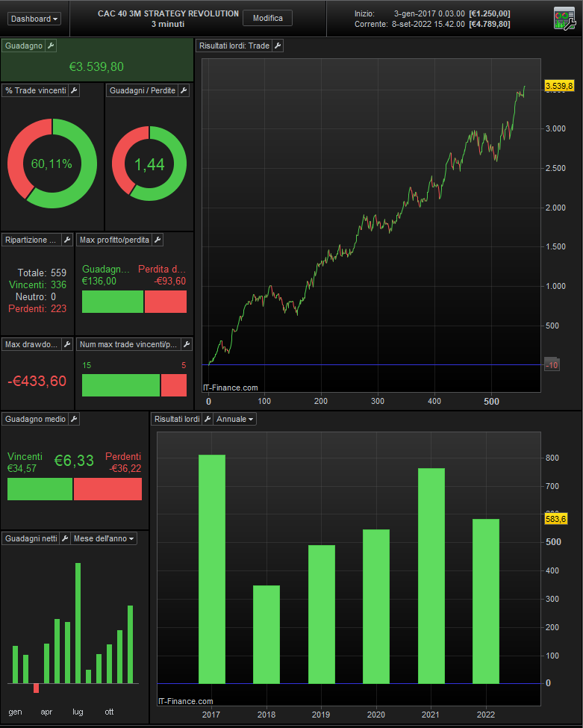Click the Totale: 559 trades line

pyautogui.click(x=42, y=273)
